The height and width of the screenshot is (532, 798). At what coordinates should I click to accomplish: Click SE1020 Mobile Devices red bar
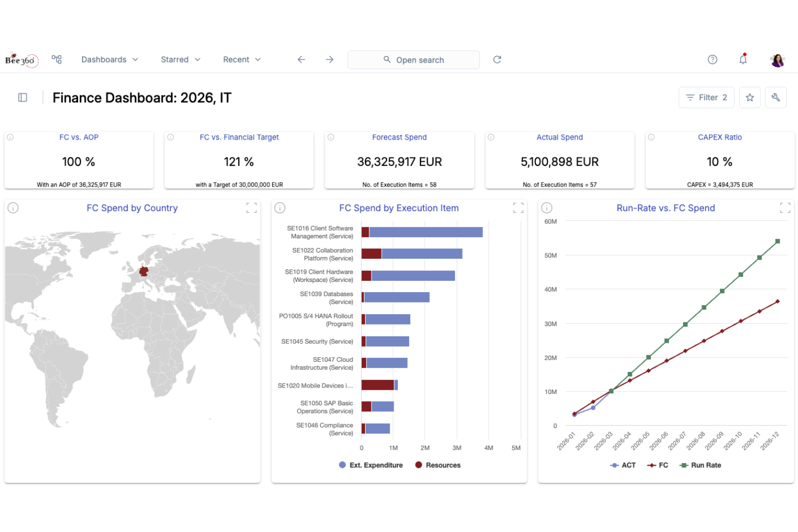tap(377, 385)
